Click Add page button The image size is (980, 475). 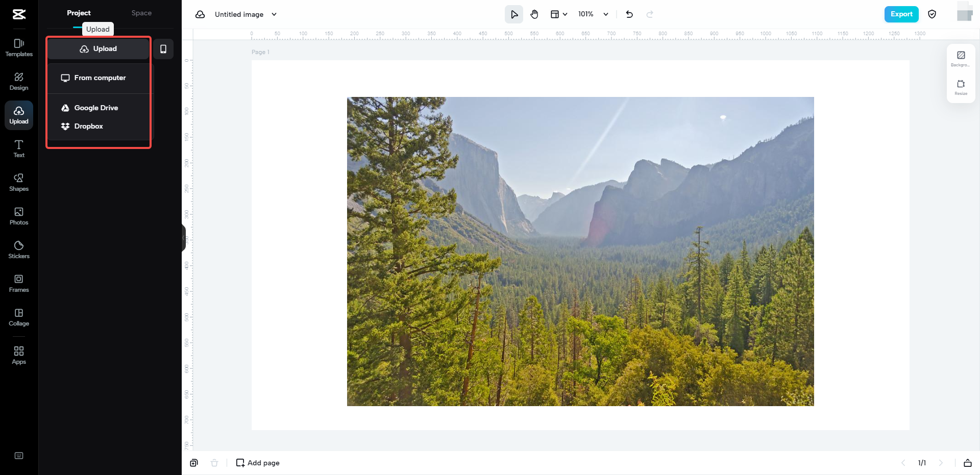tap(258, 463)
